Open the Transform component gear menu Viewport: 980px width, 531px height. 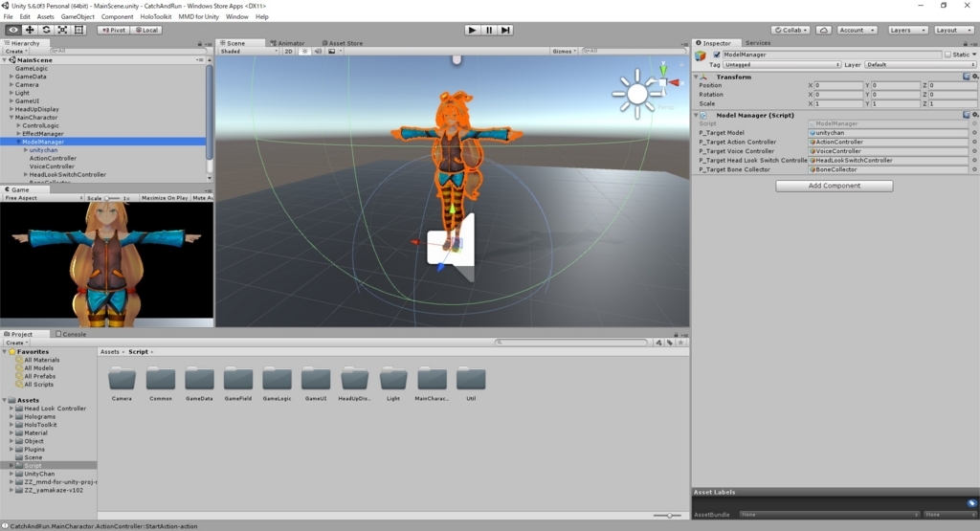tap(975, 77)
